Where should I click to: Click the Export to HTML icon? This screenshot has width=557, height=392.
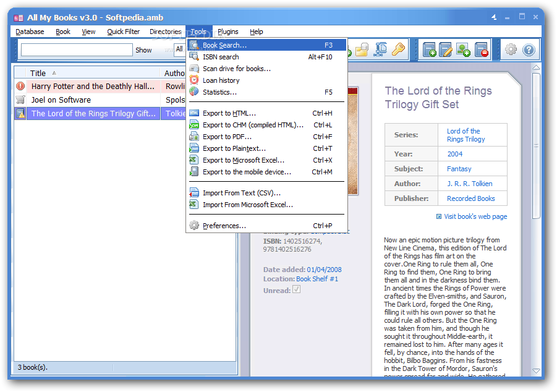[x=194, y=113]
